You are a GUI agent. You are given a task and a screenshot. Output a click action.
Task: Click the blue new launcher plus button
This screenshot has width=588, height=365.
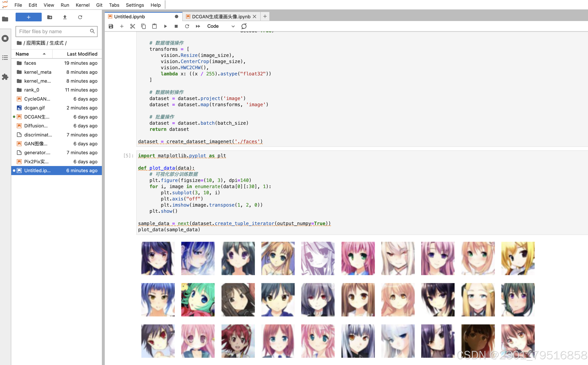click(x=28, y=17)
